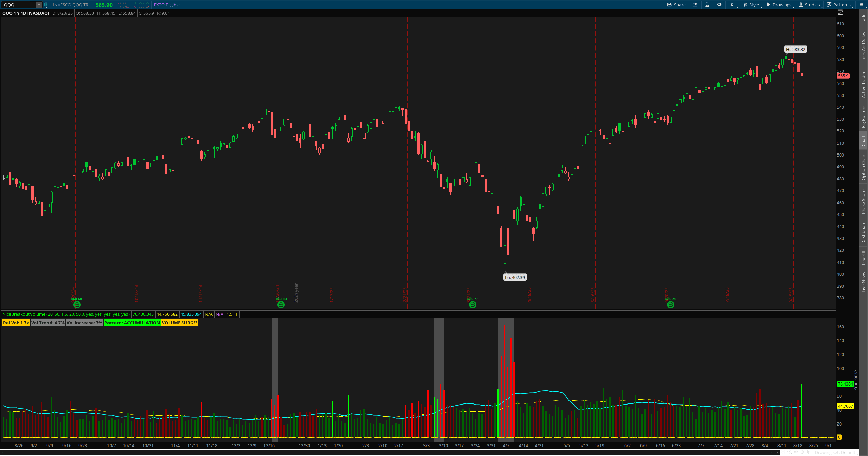Image resolution: width=868 pixels, height=456 pixels.
Task: Open the QQQ symbol dropdown
Action: pos(38,5)
